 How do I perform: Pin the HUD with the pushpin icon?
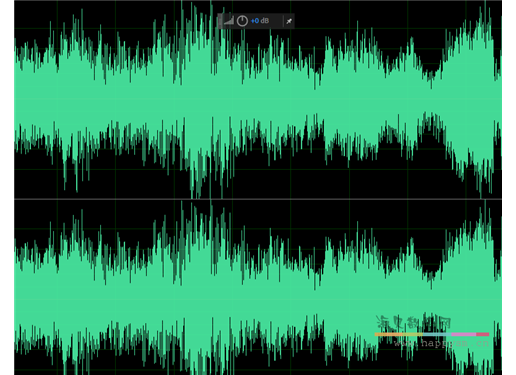pos(289,21)
